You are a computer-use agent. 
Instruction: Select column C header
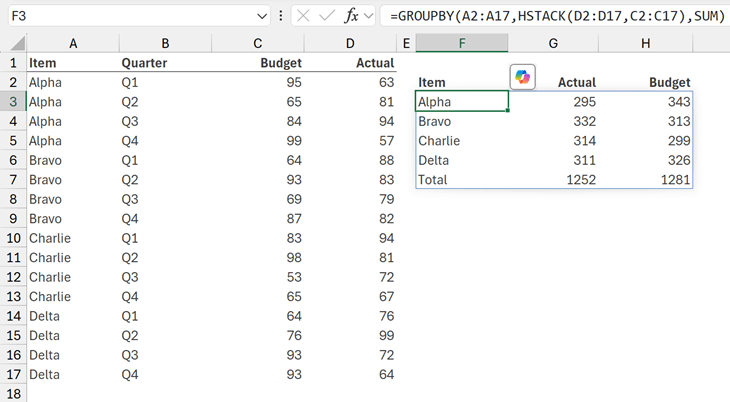click(x=258, y=43)
